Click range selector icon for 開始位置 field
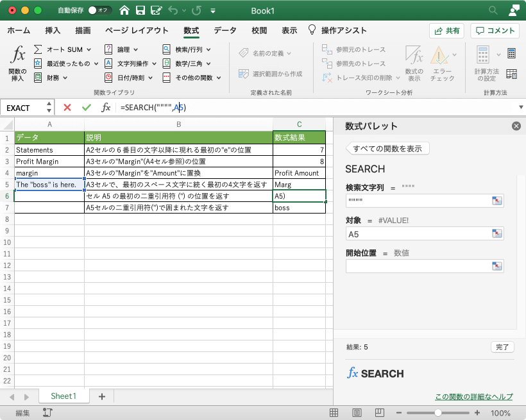Viewport: 526px width, 420px height. (497, 266)
